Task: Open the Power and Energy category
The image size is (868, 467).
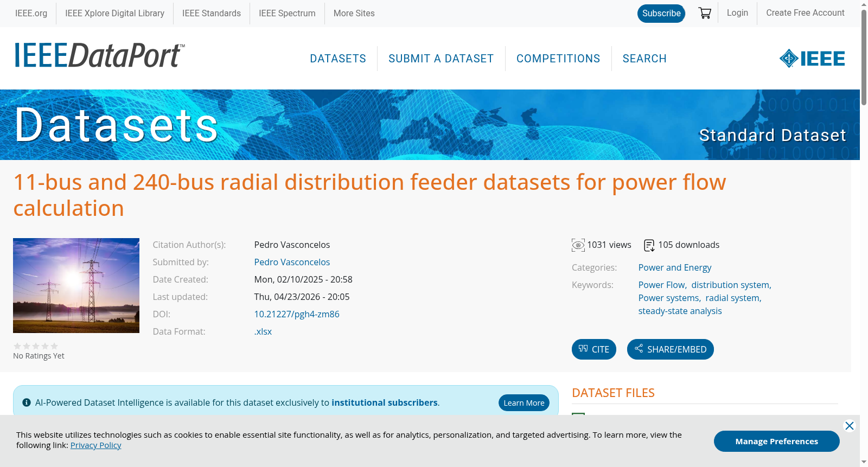Action: pyautogui.click(x=675, y=267)
